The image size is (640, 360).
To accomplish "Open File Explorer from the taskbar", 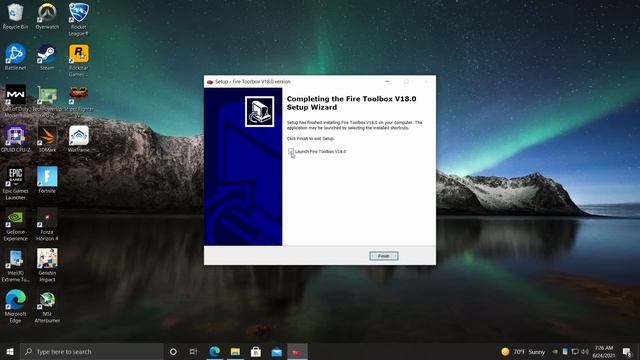I will (235, 351).
